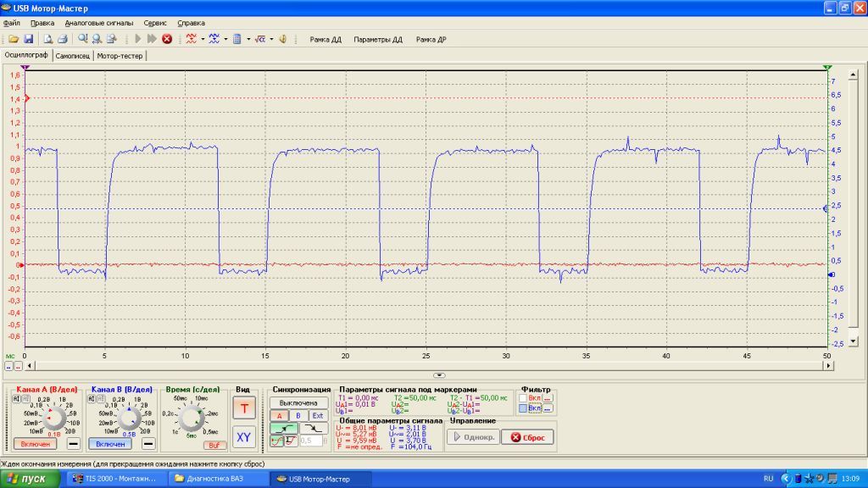Expand the blue waveform icon dropdown arrow
The height and width of the screenshot is (488, 868).
click(x=225, y=39)
